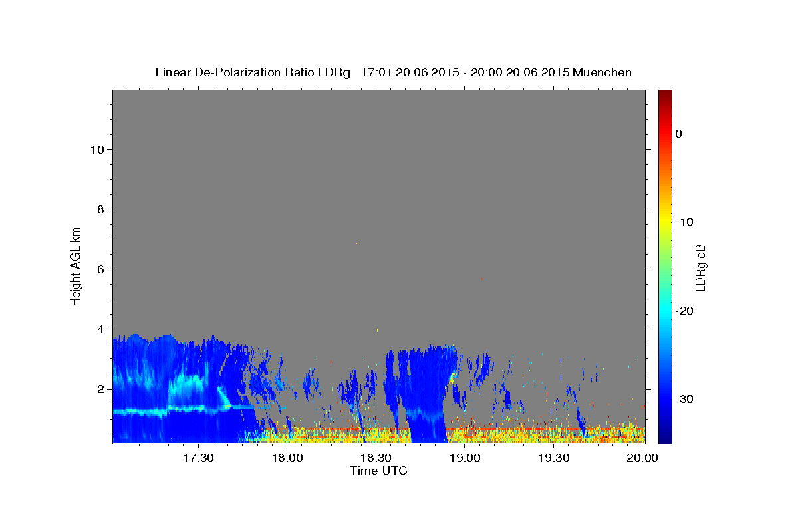Click the 'Time UTC' axis label
The image size is (798, 532).
pos(378,471)
